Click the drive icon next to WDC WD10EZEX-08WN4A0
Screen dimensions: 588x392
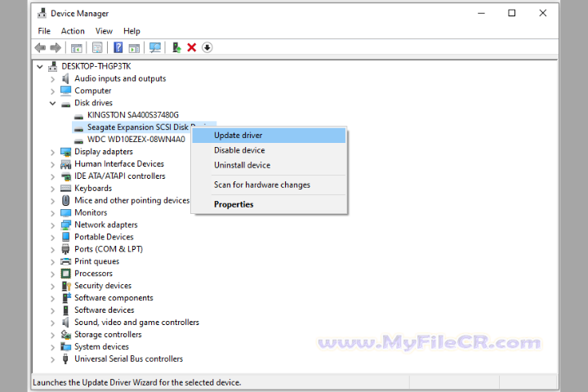[78, 140]
